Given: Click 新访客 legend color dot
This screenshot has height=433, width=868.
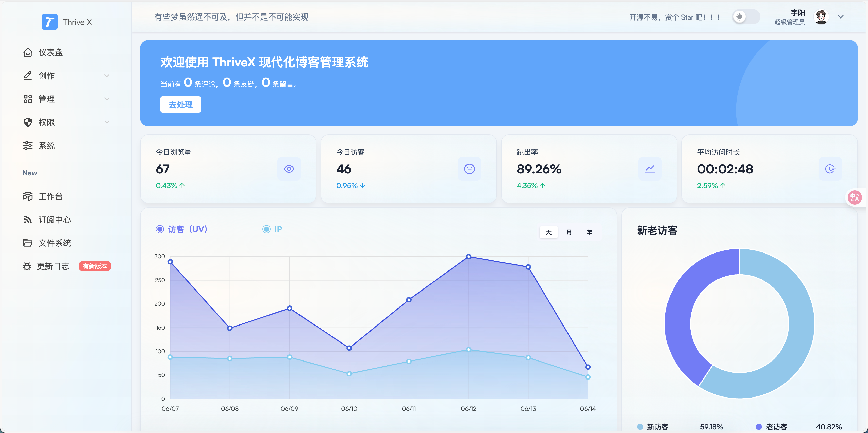Looking at the screenshot, I should tap(640, 427).
